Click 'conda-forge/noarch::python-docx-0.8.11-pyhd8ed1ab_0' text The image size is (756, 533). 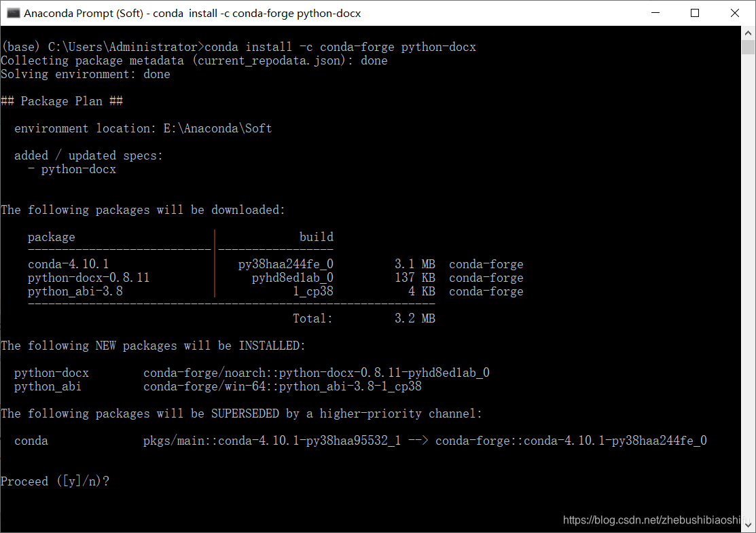[x=317, y=373]
